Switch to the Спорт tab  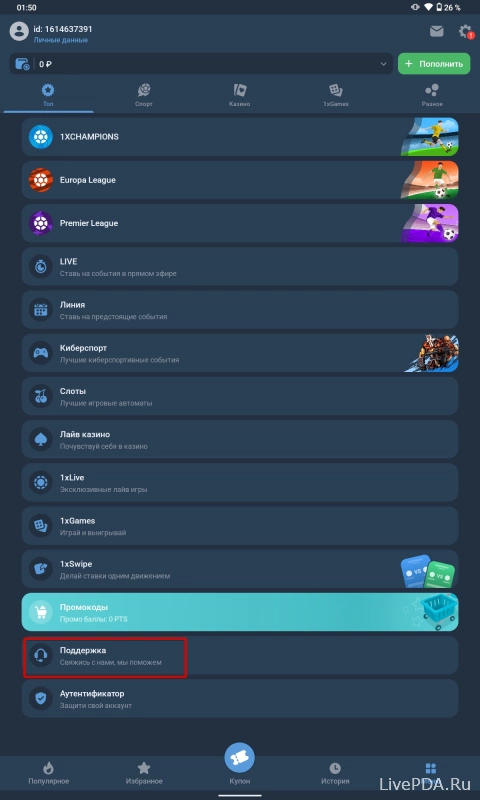pyautogui.click(x=144, y=96)
